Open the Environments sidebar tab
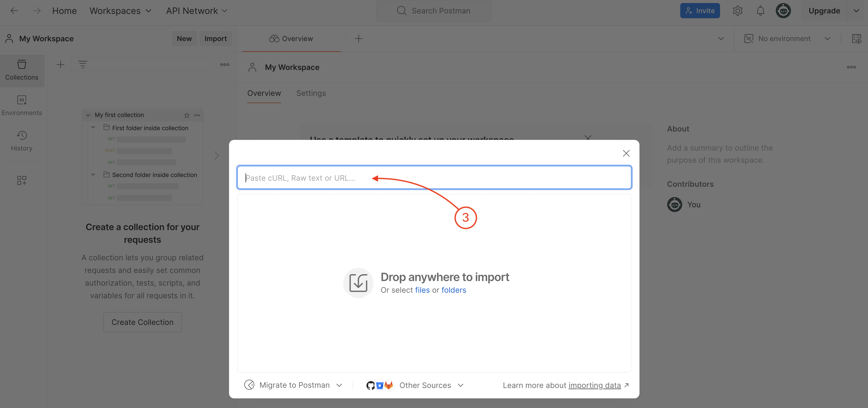This screenshot has width=868, height=408. coord(22,106)
